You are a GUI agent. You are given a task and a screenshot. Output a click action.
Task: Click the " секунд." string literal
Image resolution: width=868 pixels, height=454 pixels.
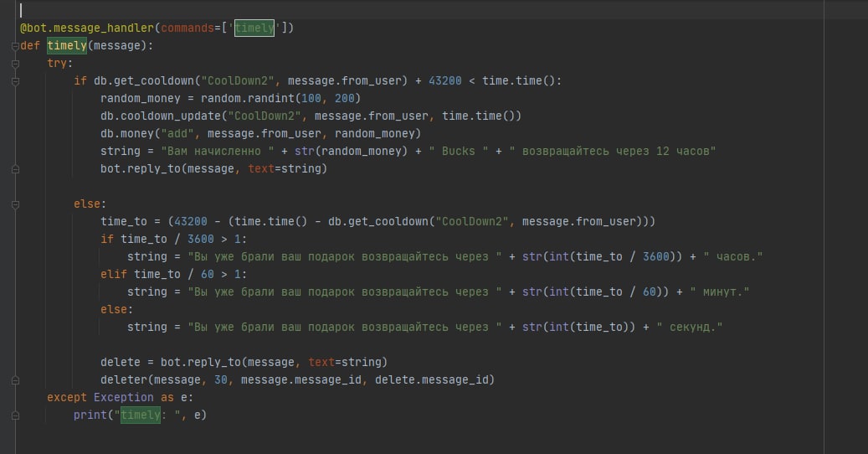pyautogui.click(x=689, y=328)
